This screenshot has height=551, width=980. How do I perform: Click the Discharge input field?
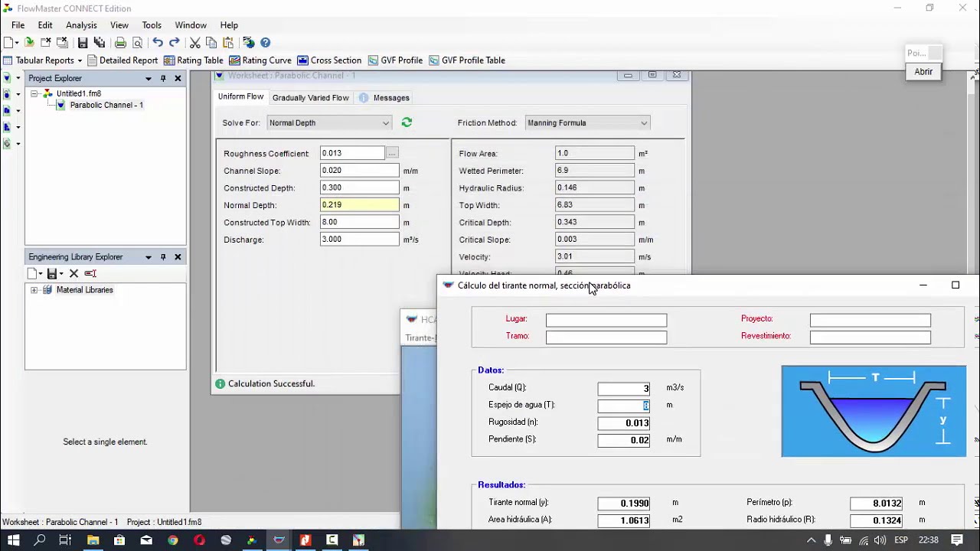(359, 240)
